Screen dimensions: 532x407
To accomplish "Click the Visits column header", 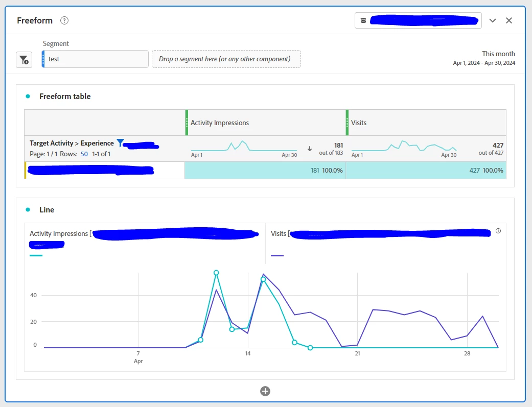I will 359,123.
